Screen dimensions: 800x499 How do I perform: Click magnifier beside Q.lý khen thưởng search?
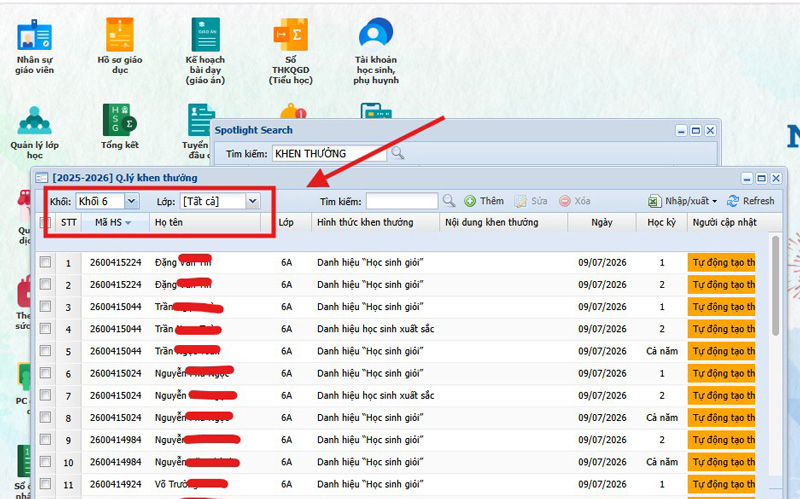448,201
